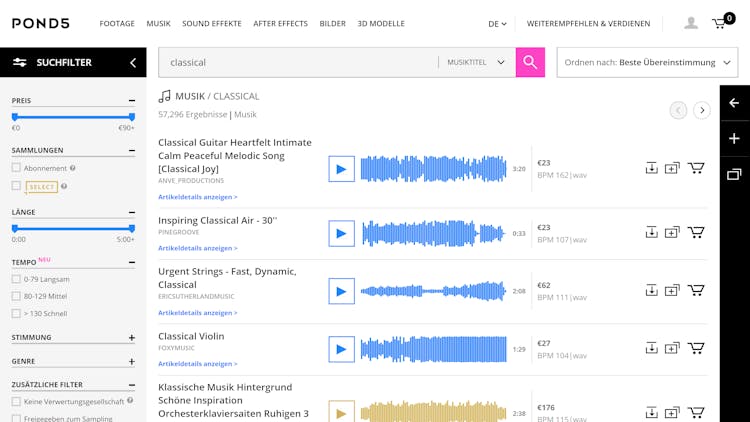Go to next results page arrow
Viewport: 750px width, 422px height.
[x=702, y=110]
